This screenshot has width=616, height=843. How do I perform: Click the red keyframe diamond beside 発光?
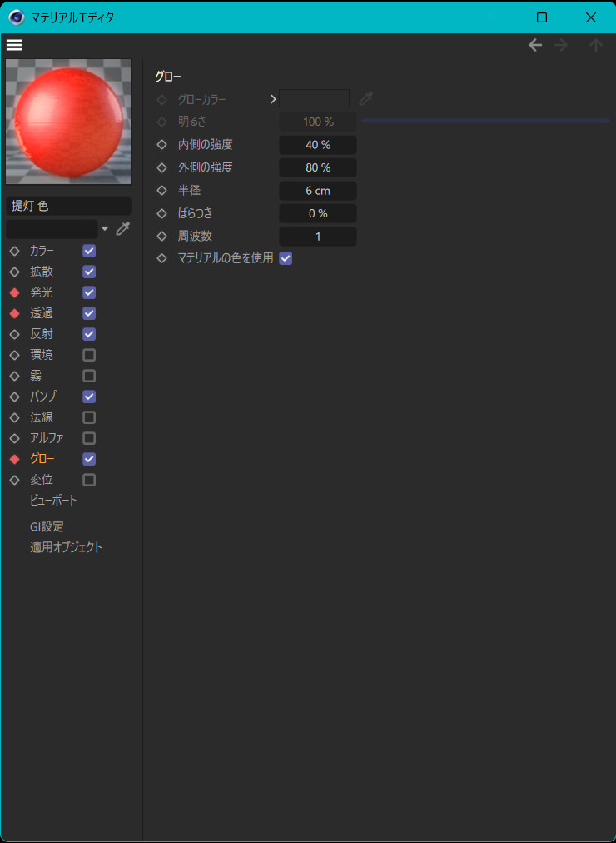[14, 292]
